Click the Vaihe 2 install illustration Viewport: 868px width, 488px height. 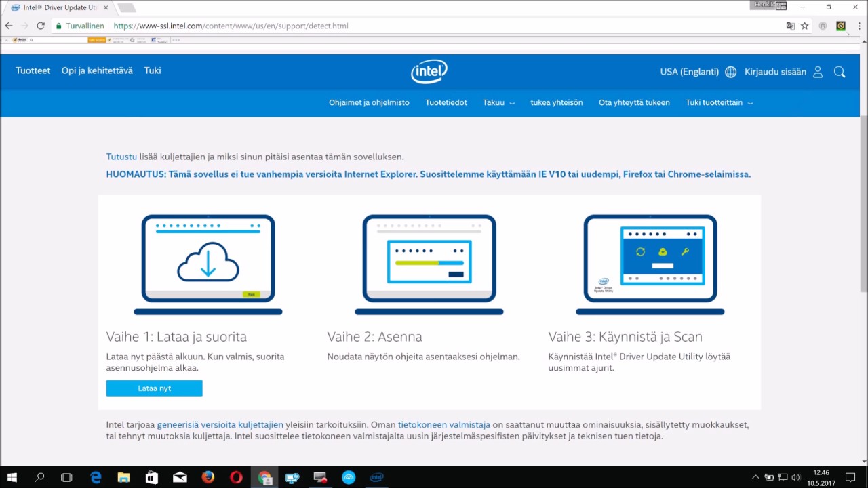(x=429, y=264)
